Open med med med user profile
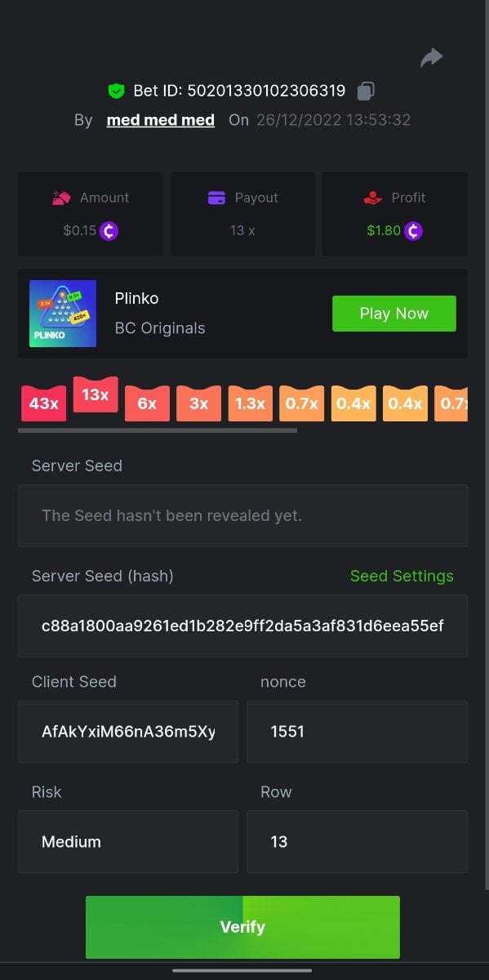This screenshot has height=980, width=489. coord(161,120)
